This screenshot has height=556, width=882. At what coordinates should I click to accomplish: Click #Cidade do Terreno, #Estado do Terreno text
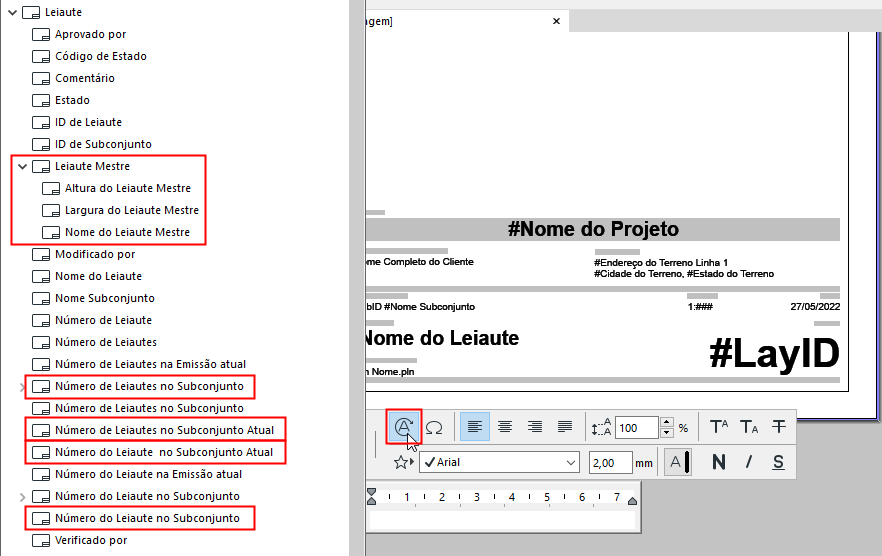pyautogui.click(x=684, y=274)
